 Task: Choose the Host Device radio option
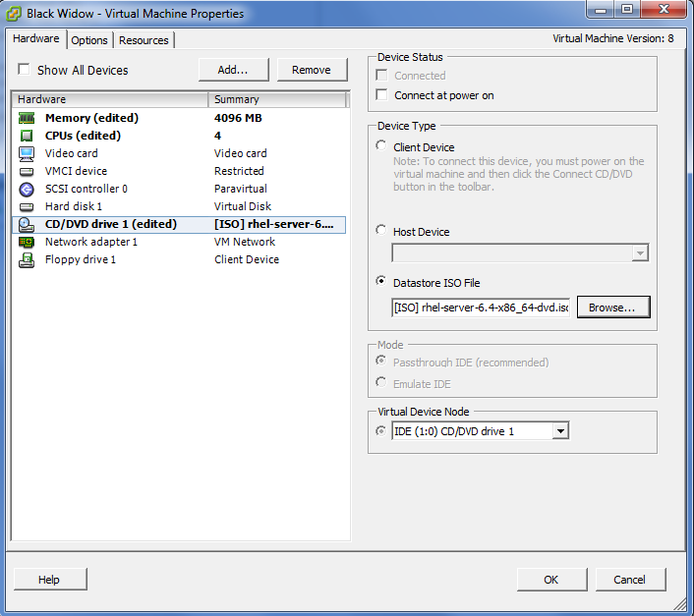[382, 232]
